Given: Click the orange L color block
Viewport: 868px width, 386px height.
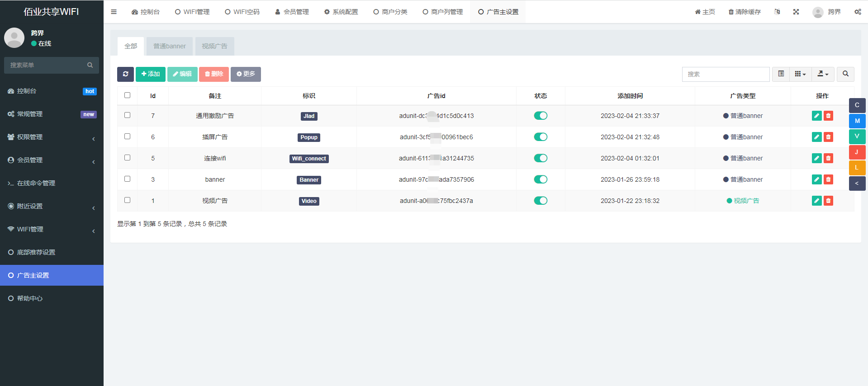Looking at the screenshot, I should 857,168.
